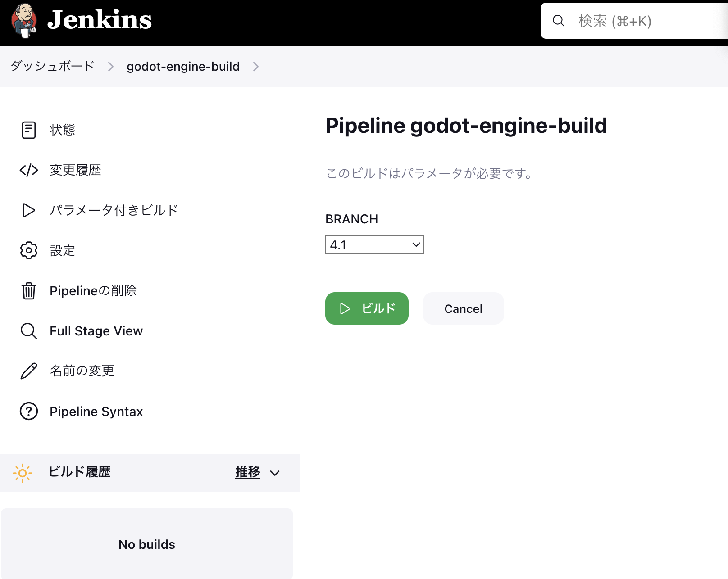
Task: Click the 名前の変更 pencil icon
Action: point(29,371)
